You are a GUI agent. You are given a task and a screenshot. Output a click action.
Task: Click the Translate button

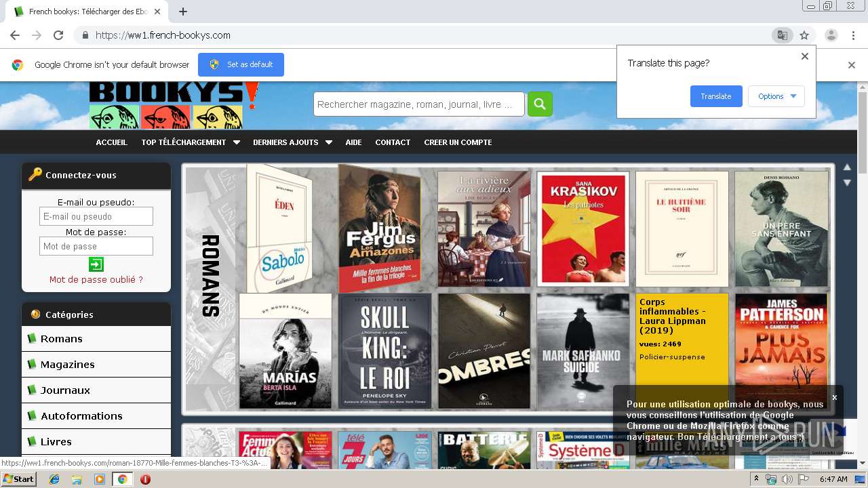pyautogui.click(x=716, y=96)
